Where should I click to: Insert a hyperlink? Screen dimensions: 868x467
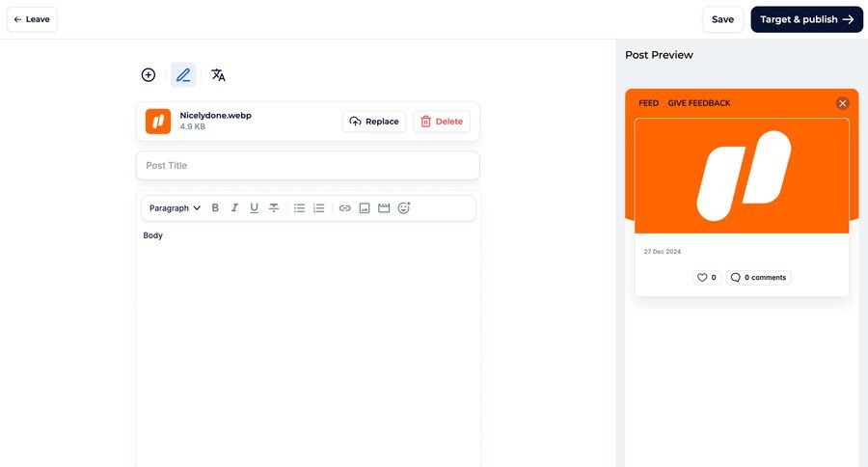click(x=345, y=207)
